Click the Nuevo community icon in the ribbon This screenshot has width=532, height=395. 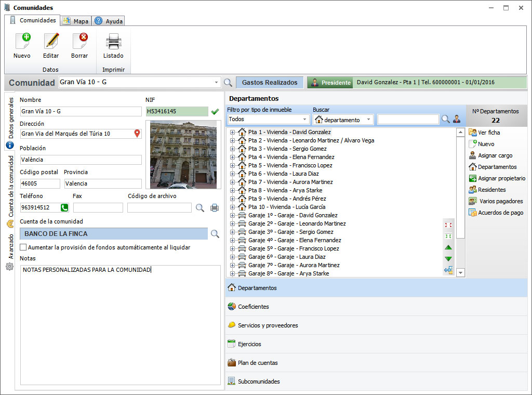[x=22, y=41]
